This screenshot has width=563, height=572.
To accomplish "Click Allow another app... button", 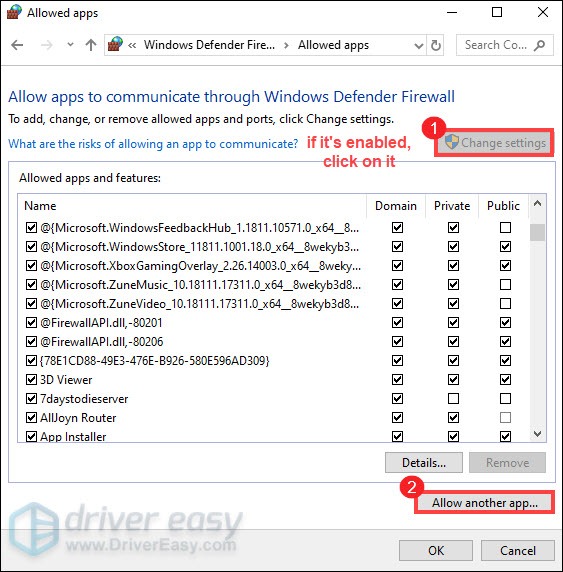I will click(x=485, y=503).
